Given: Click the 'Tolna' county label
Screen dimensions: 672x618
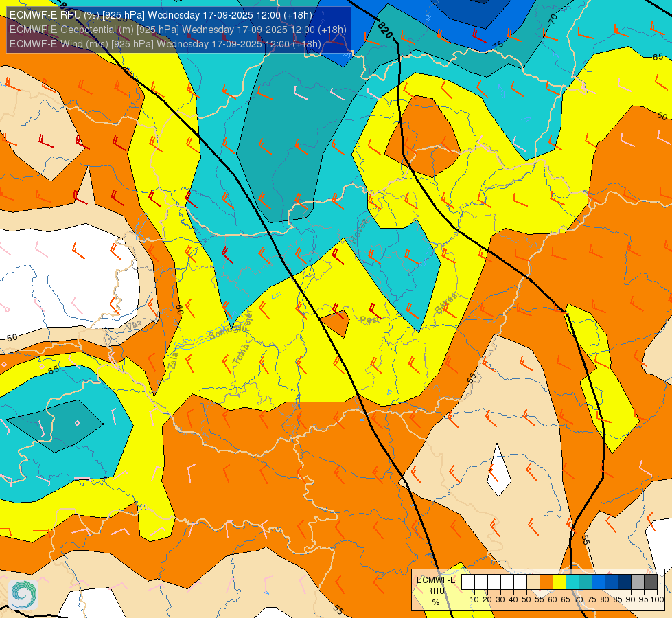Looking at the screenshot, I should click(x=241, y=354).
